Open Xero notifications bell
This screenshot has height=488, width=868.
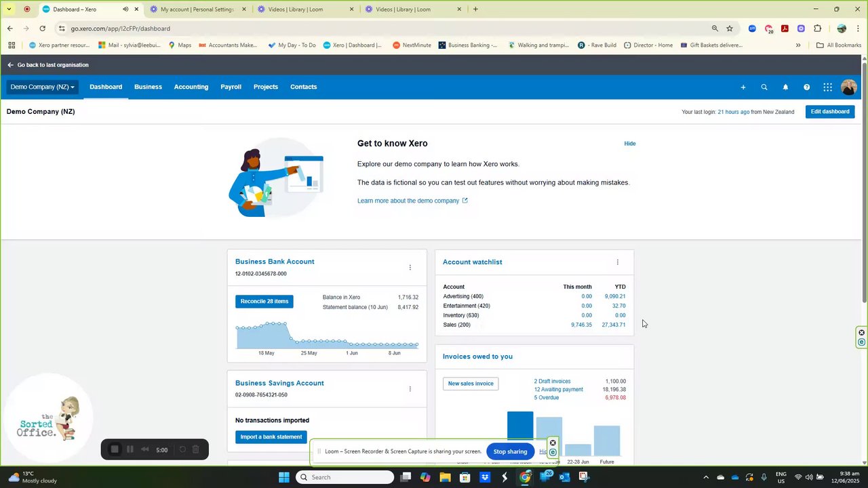785,87
